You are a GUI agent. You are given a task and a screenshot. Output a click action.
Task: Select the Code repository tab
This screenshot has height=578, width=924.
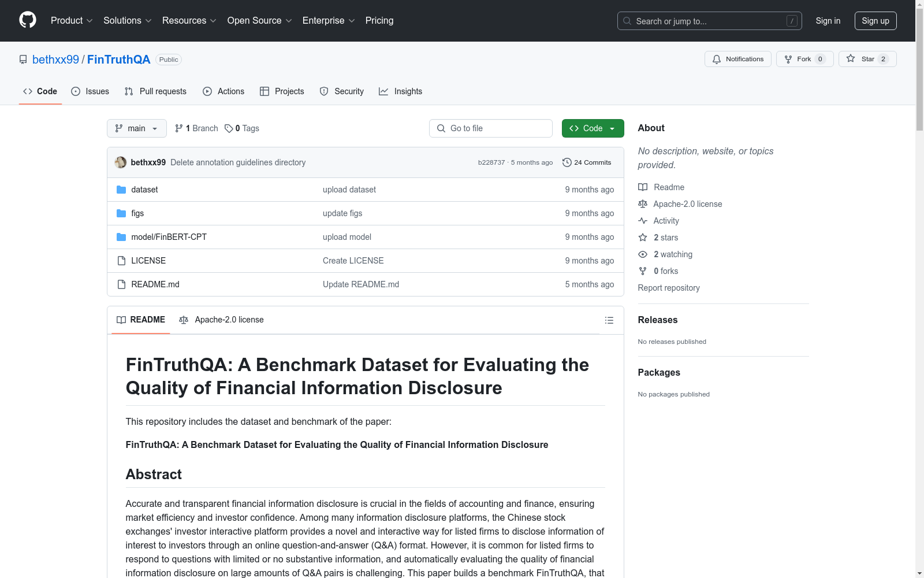pos(40,91)
